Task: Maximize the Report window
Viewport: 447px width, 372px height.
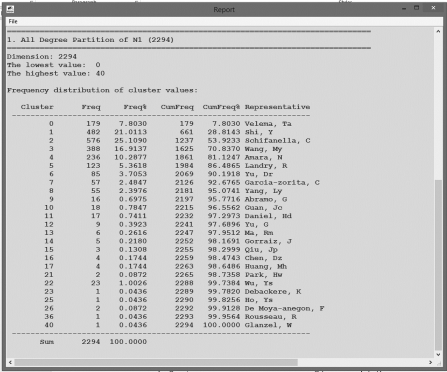Action: (416, 8)
